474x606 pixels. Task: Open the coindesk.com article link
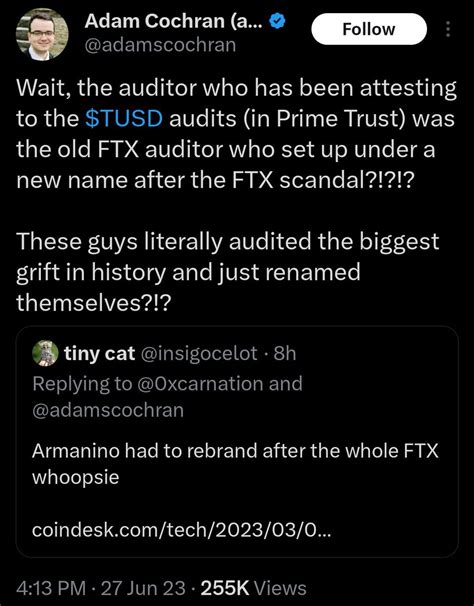point(181,530)
